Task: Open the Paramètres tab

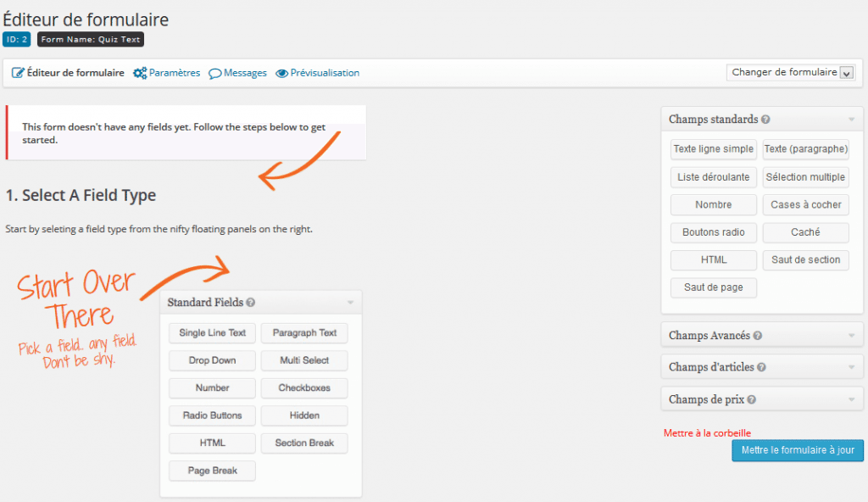Action: (x=175, y=73)
